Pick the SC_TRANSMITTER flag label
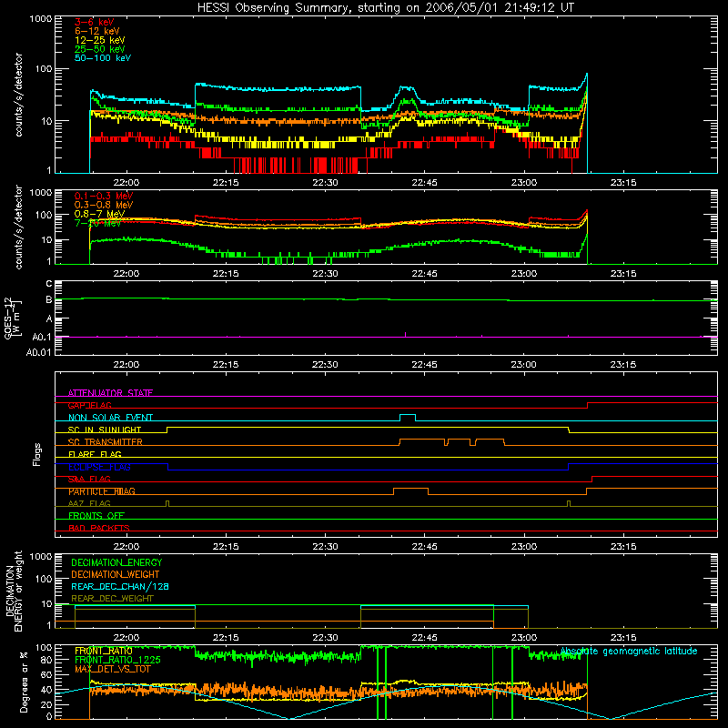Screen dimensions: 728x728 pos(106,442)
